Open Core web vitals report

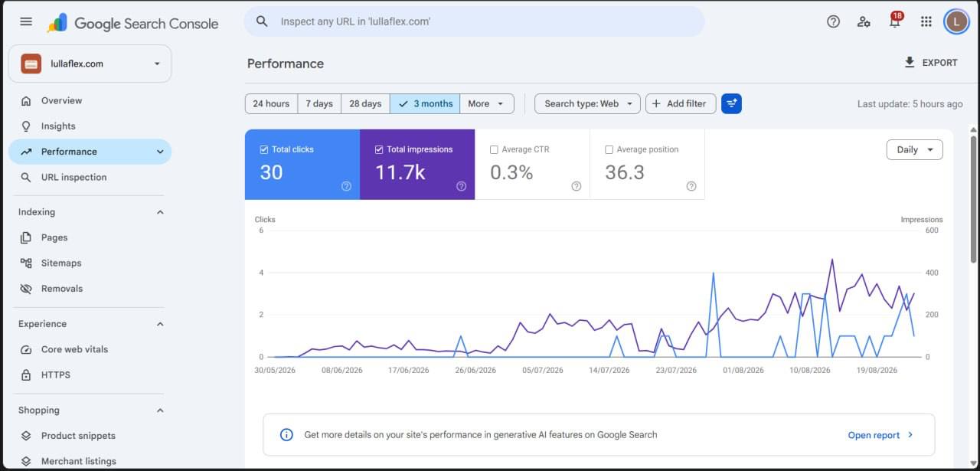(90, 349)
